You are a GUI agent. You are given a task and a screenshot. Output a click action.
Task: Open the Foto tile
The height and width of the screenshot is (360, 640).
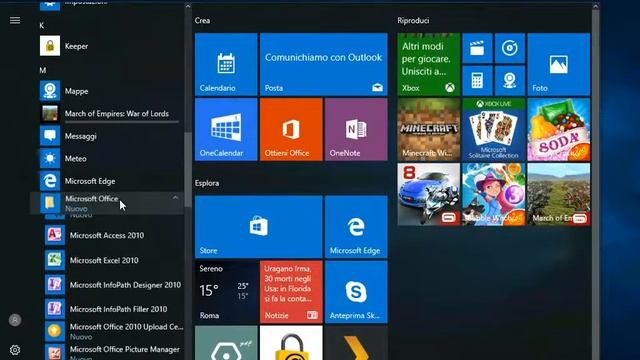point(559,64)
